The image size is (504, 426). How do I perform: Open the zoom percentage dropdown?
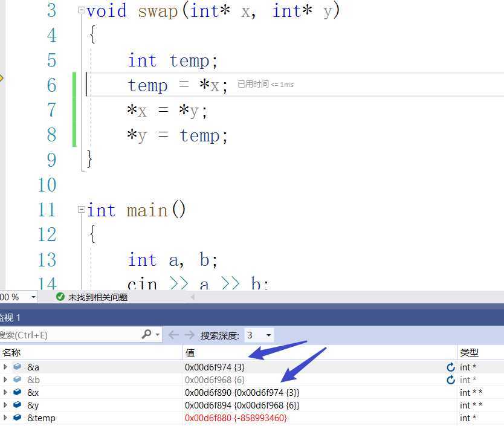pos(33,297)
